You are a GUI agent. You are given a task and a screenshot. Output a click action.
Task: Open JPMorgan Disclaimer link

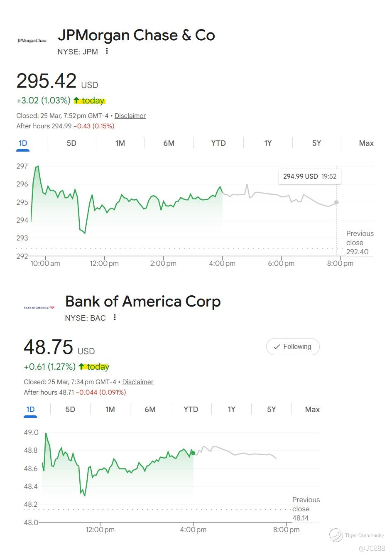pyautogui.click(x=130, y=116)
